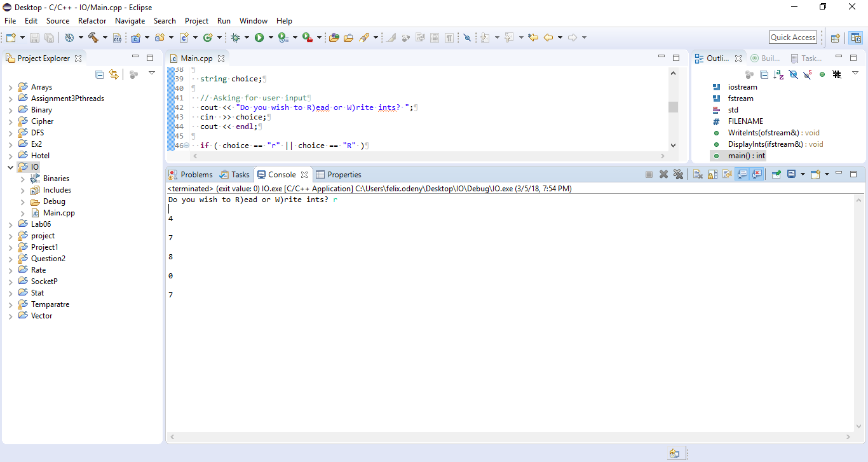Open the Refactor menu
The width and height of the screenshot is (868, 462).
coord(92,21)
